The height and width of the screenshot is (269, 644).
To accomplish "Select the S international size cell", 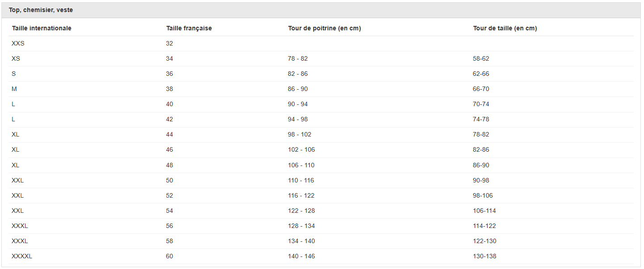I will click(x=14, y=74).
